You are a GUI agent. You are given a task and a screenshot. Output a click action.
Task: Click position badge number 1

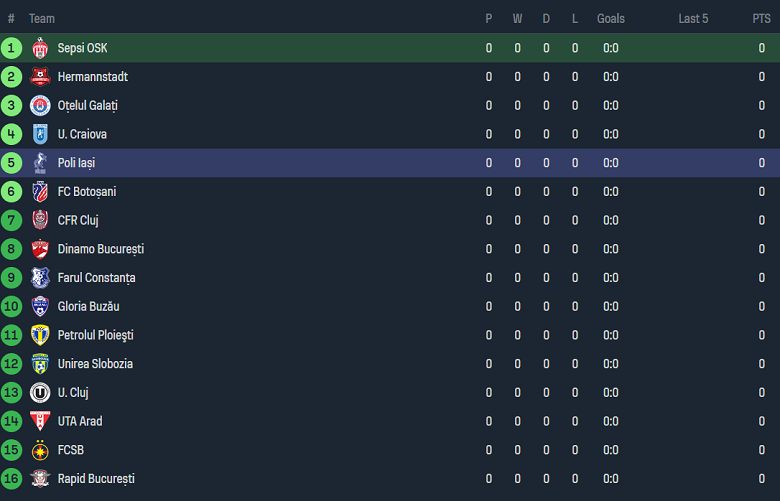tap(12, 48)
